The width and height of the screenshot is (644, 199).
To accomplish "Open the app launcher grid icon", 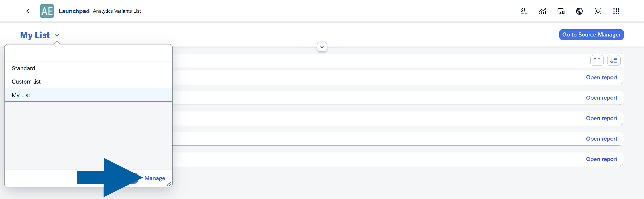I will click(x=616, y=11).
